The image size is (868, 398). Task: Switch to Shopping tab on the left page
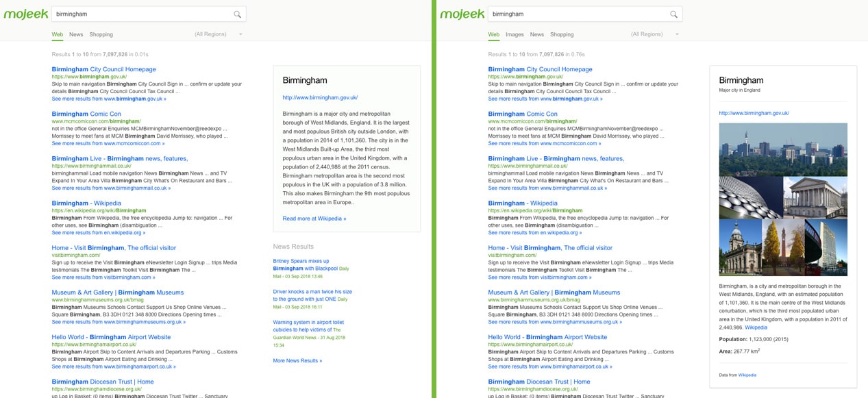pos(101,34)
